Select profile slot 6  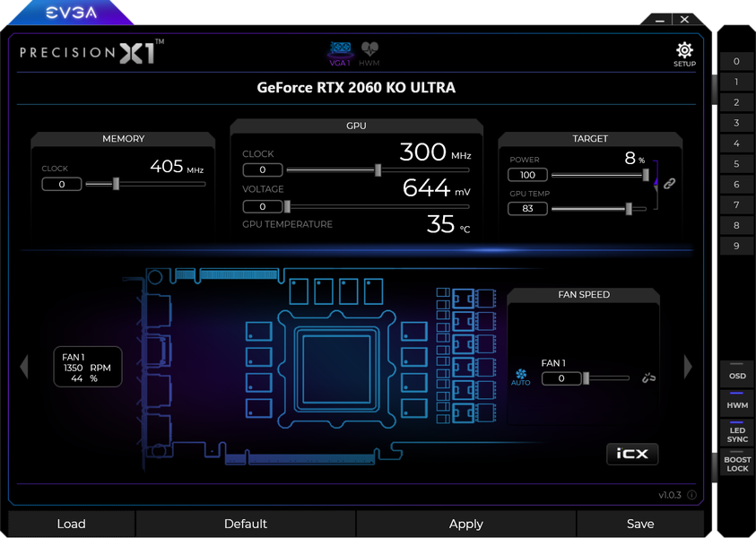(736, 184)
